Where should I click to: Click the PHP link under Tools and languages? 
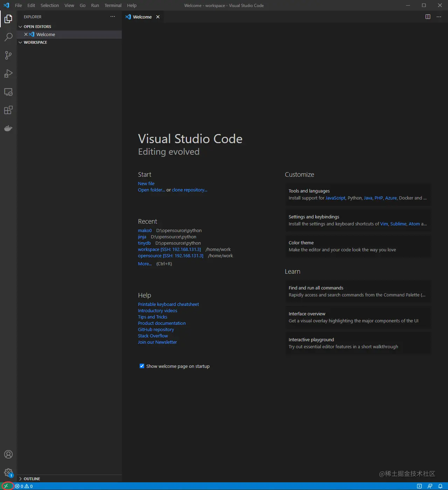tap(379, 198)
